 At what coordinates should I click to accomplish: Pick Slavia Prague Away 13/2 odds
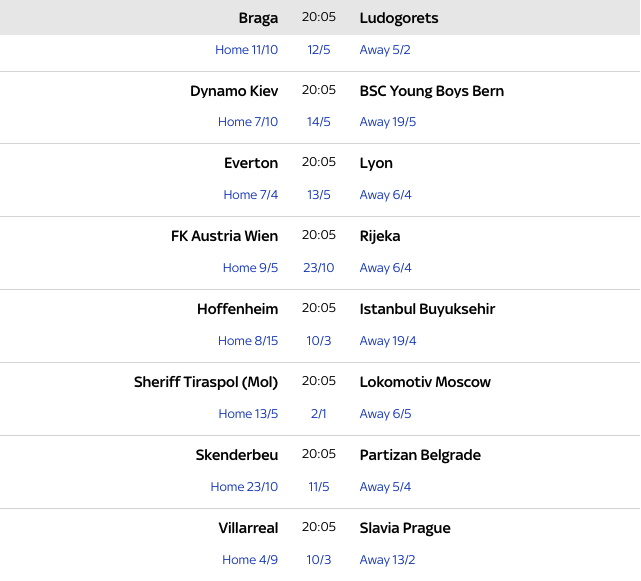coord(387,560)
